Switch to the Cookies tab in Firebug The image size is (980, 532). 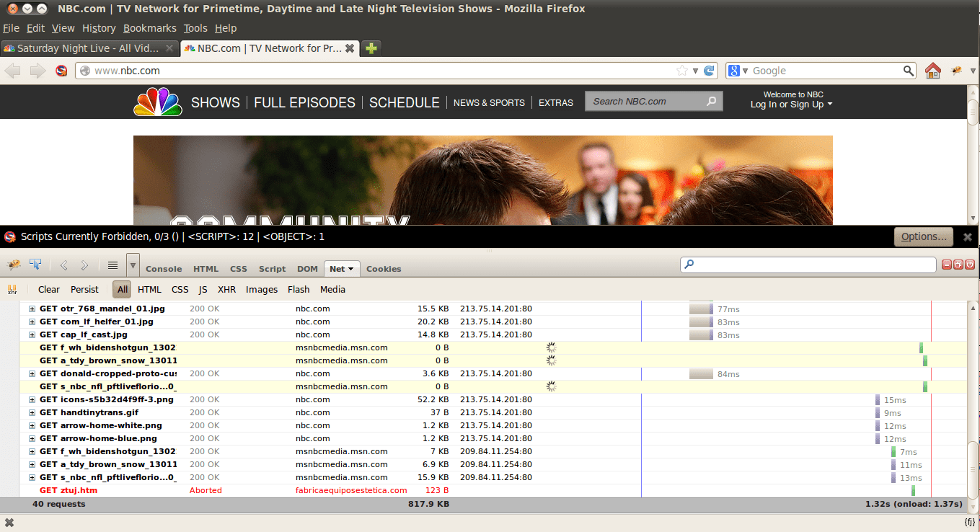point(384,269)
